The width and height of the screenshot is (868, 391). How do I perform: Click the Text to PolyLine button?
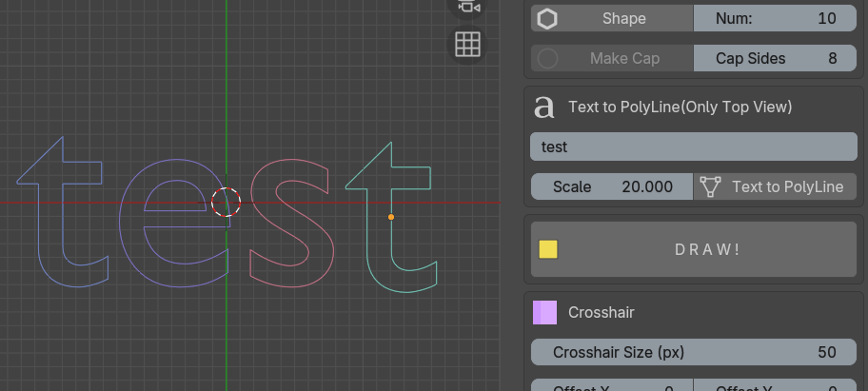point(775,186)
